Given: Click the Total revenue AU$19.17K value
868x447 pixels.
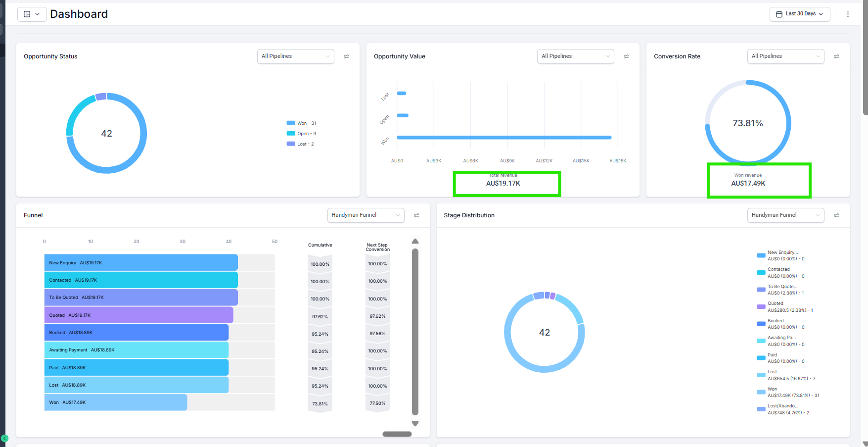Looking at the screenshot, I should pos(503,183).
